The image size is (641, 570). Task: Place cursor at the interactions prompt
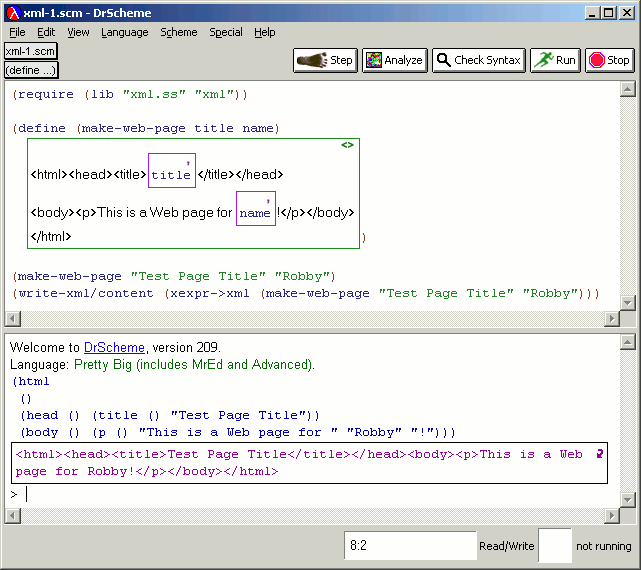click(27, 494)
